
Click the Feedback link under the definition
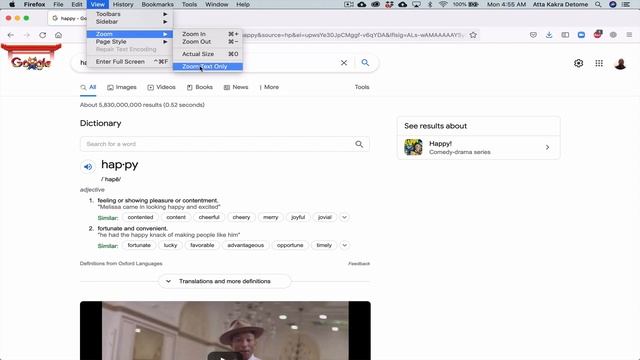tap(359, 264)
